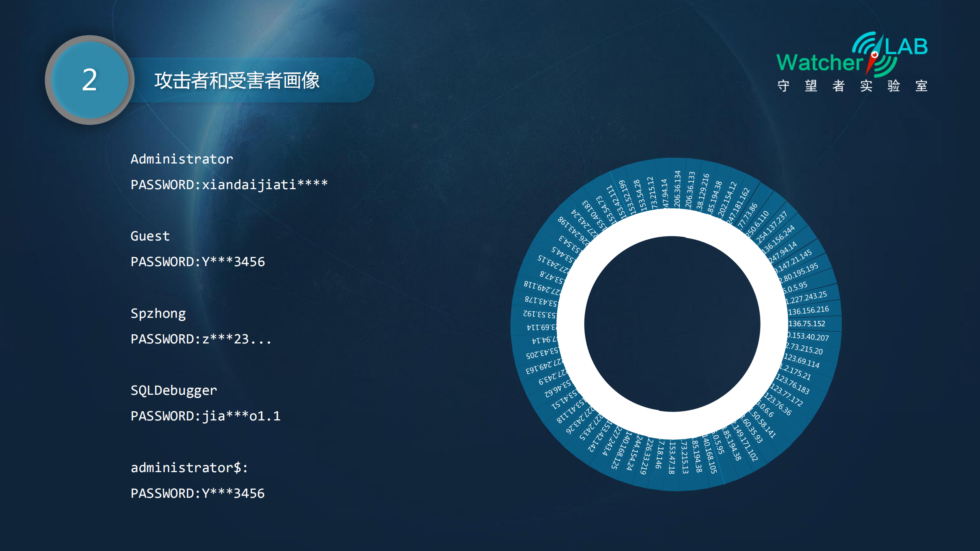
Task: Expand the Administrator account entry
Action: pos(181,159)
